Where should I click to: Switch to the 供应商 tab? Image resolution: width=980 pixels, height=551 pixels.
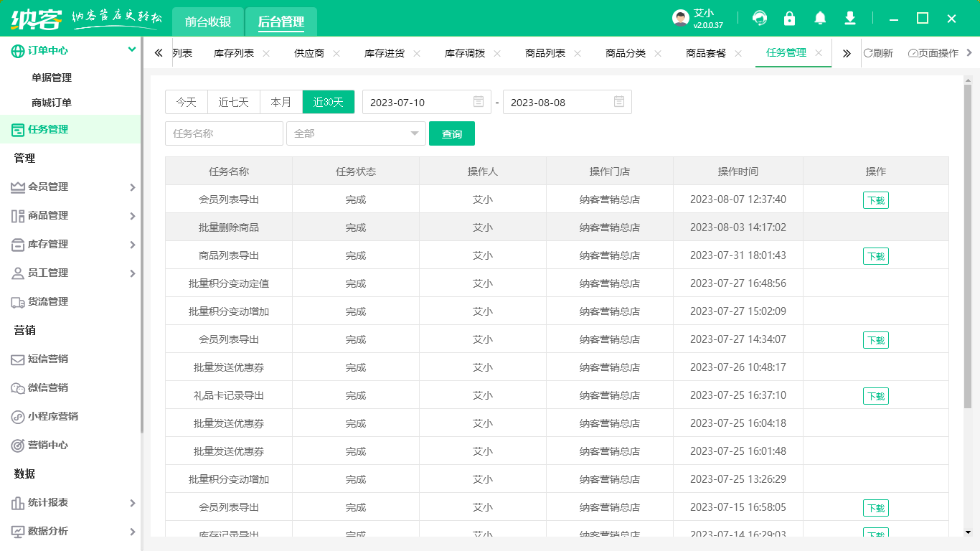pos(309,53)
